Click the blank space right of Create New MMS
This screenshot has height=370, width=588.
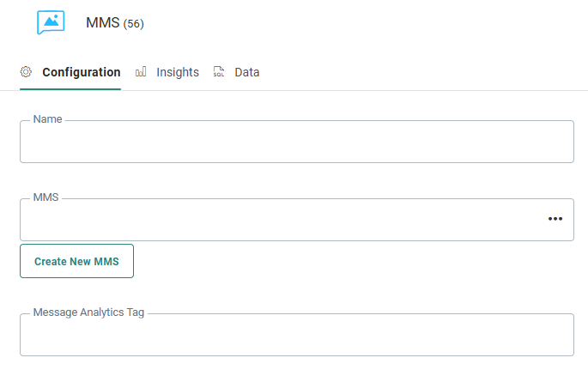tap(352, 261)
